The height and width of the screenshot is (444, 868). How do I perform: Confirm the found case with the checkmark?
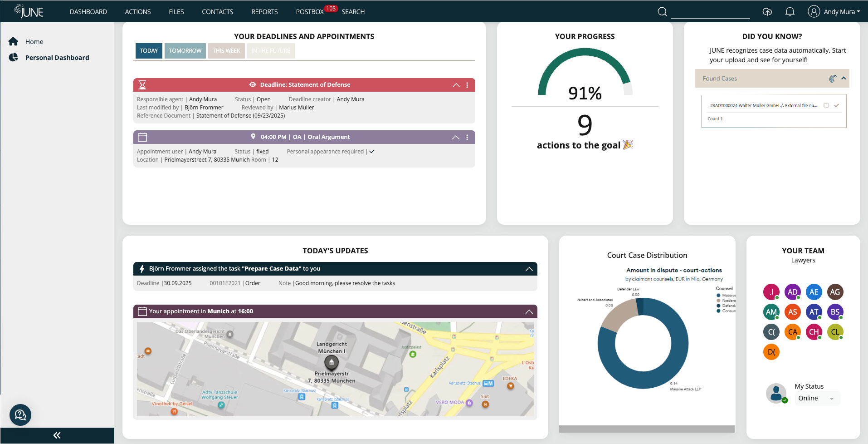tap(836, 105)
